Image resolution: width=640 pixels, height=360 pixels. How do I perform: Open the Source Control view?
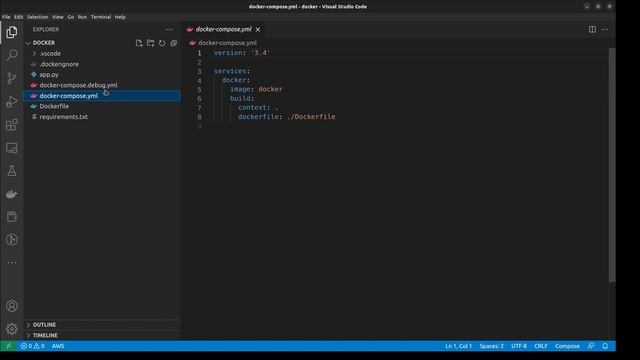pyautogui.click(x=12, y=78)
